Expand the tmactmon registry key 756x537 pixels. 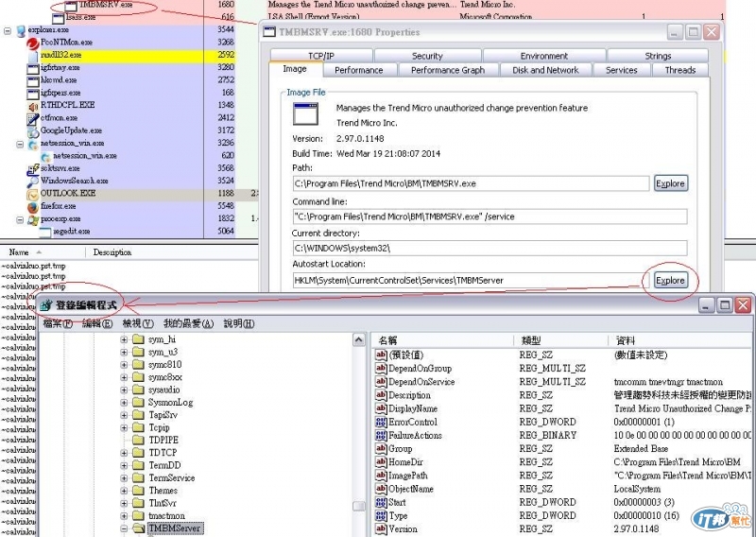click(124, 516)
